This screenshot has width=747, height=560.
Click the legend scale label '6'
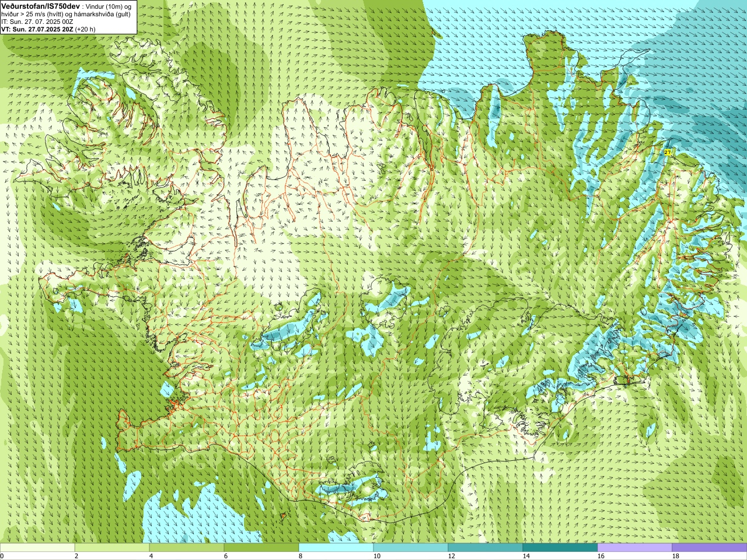tap(226, 556)
